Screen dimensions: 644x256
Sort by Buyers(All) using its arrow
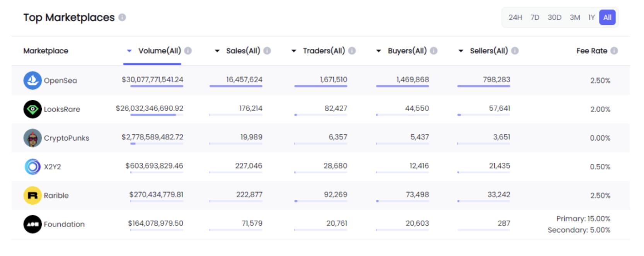coord(379,51)
